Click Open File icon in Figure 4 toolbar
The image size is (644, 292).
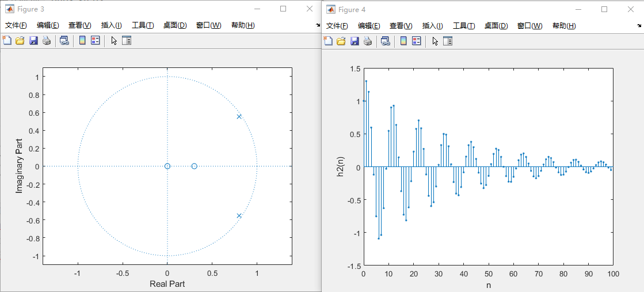click(341, 40)
